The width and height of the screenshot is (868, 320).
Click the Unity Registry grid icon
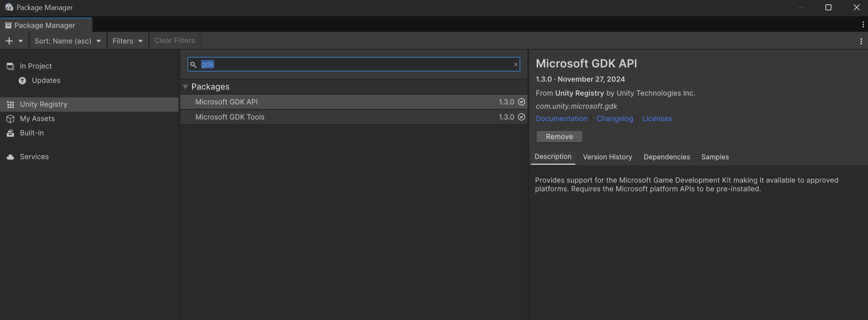[x=11, y=105]
